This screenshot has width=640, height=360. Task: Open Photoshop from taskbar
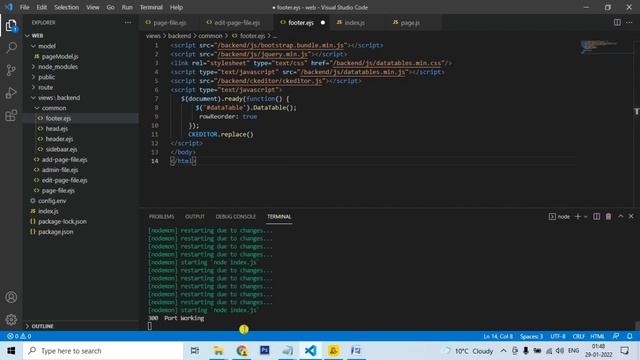coord(264,351)
